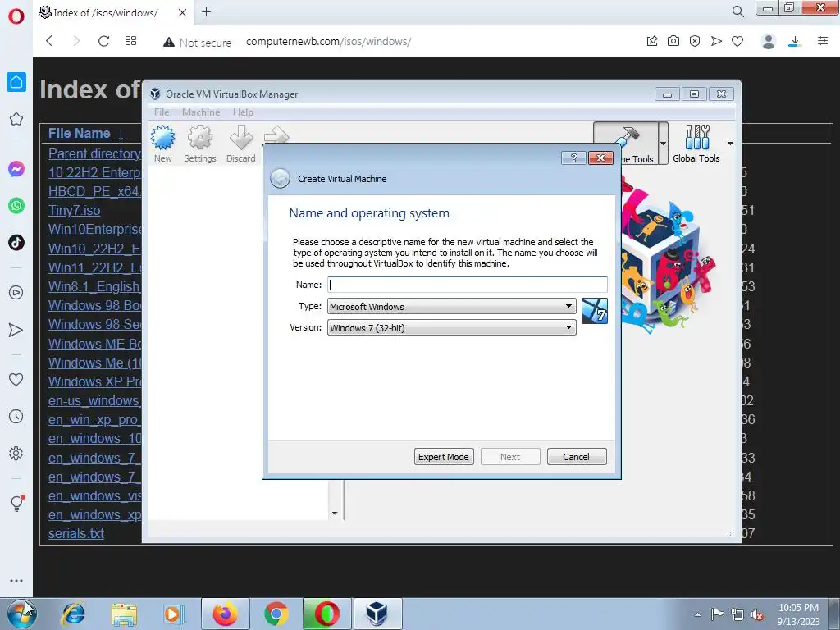Open a new tab in Opera
This screenshot has width=840, height=630.
click(x=206, y=11)
